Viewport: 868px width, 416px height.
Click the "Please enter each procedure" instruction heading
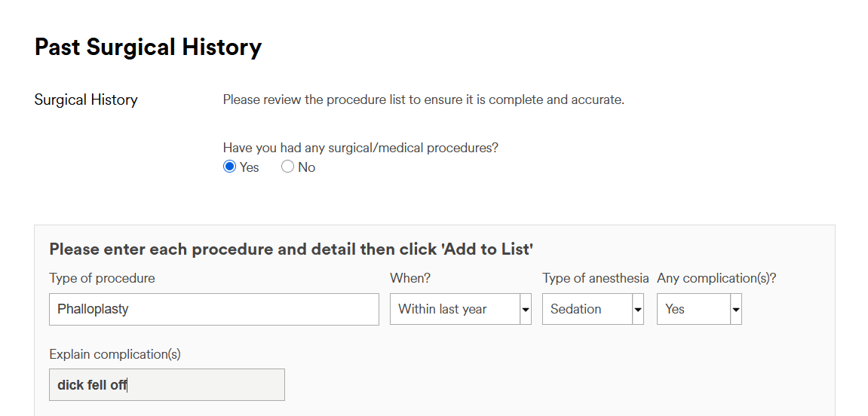(x=291, y=249)
